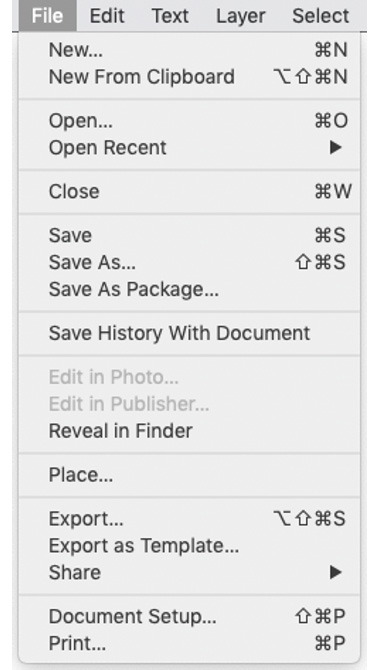379x670 pixels.
Task: Select Save As... option
Action: pos(189,262)
